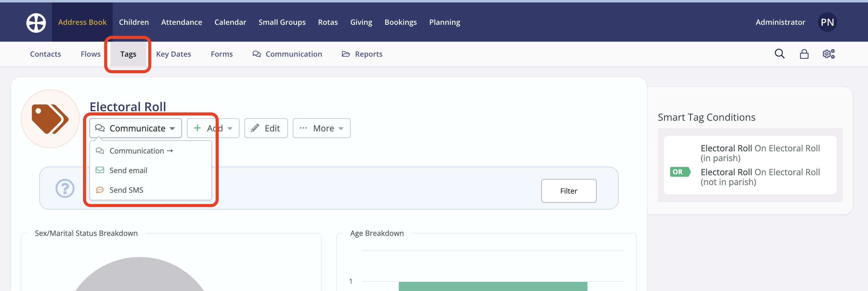Go to the Flows section
This screenshot has height=291, width=868.
point(91,54)
